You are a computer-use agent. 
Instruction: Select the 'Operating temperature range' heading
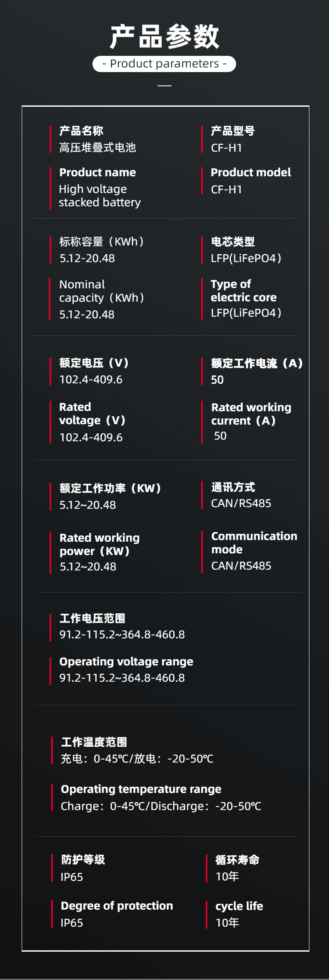(x=141, y=789)
